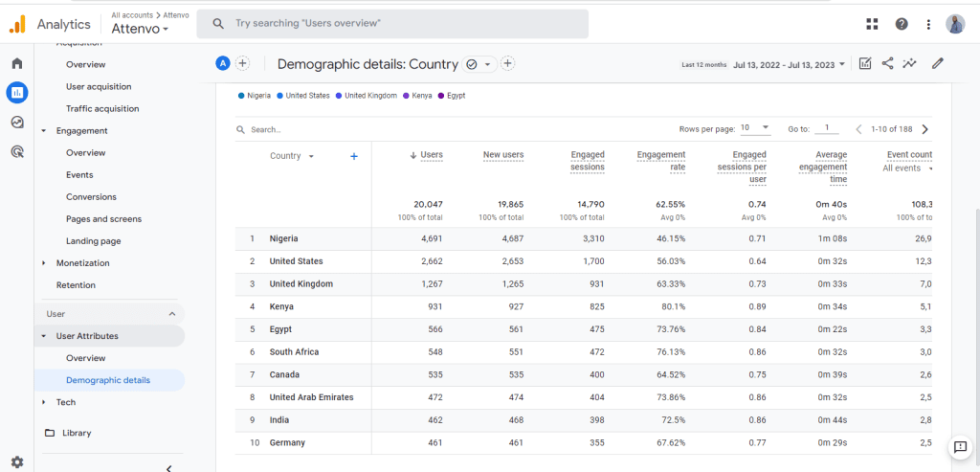Image resolution: width=980 pixels, height=472 pixels.
Task: Sort by Average engagement time column
Action: [823, 167]
